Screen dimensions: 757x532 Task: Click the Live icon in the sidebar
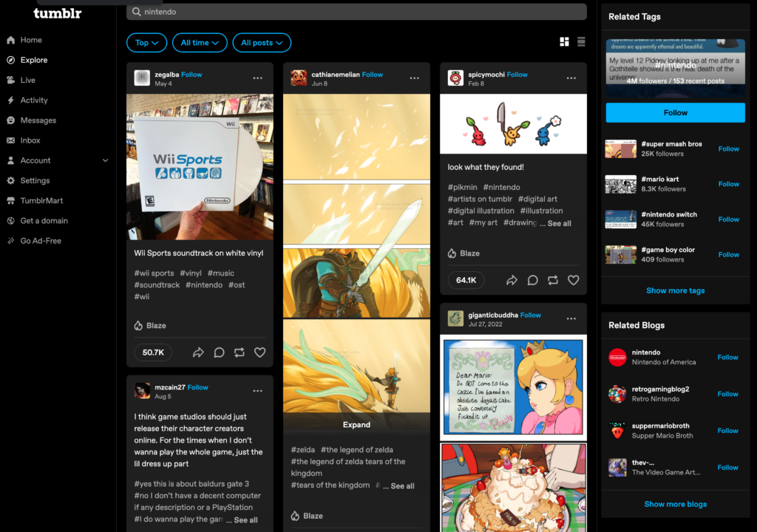[10, 80]
